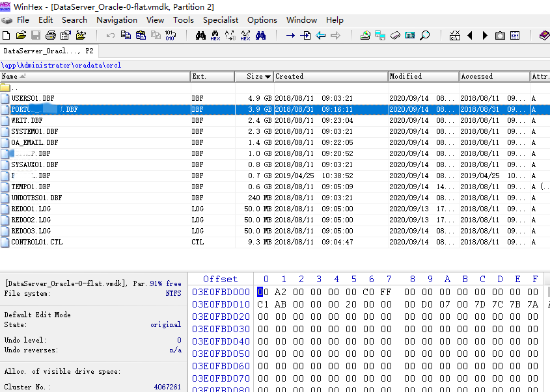Click the grey Forward arrow icon
This screenshot has height=392, width=550.
pyautogui.click(x=335, y=35)
